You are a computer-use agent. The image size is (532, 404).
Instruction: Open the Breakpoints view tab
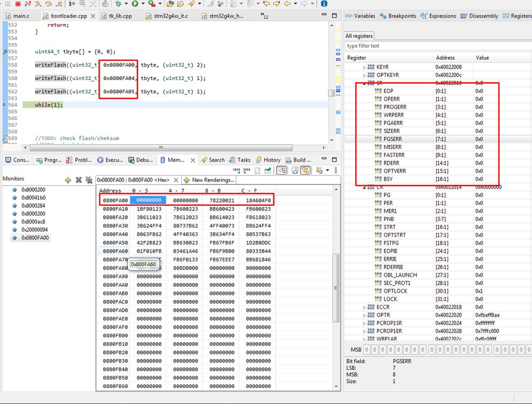click(x=398, y=16)
